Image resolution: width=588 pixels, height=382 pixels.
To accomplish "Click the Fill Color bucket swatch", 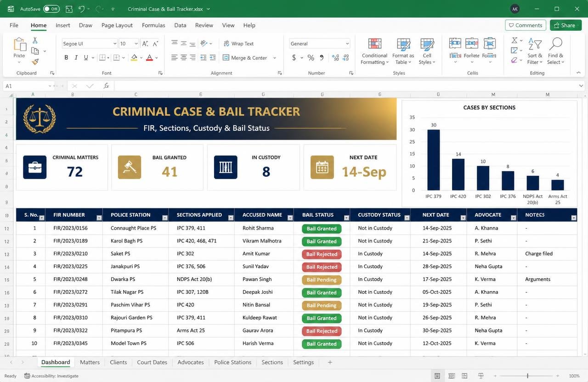I will click(134, 58).
